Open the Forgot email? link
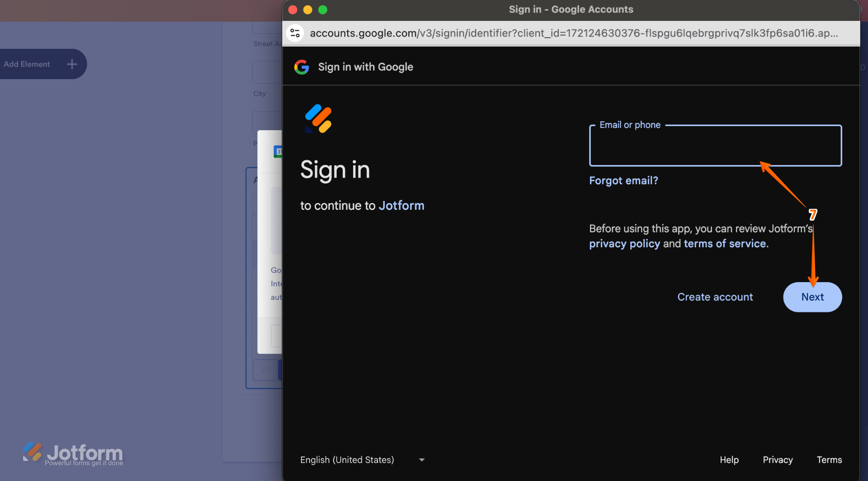This screenshot has width=868, height=481. (623, 180)
